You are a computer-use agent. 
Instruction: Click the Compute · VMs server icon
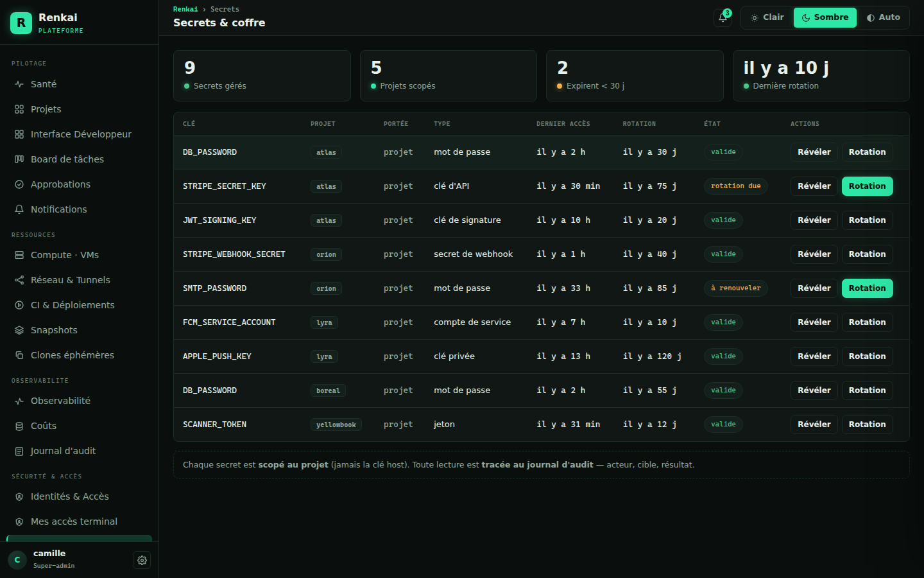(x=19, y=255)
